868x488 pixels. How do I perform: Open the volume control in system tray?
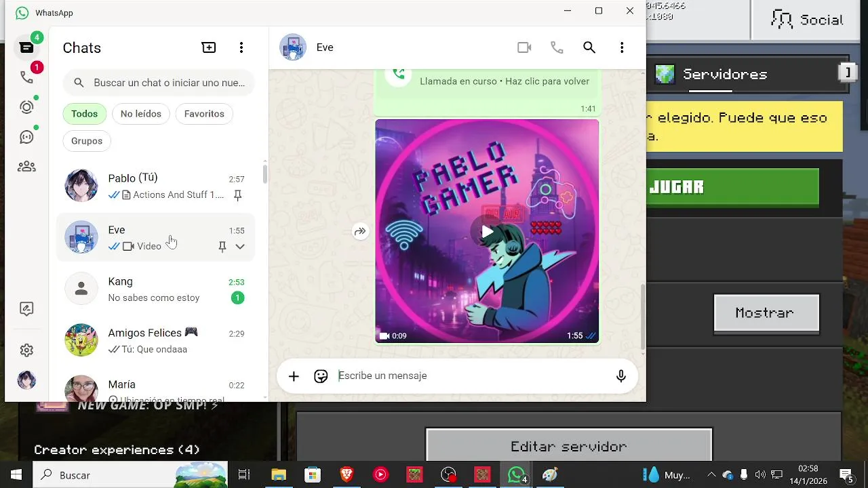click(x=760, y=475)
